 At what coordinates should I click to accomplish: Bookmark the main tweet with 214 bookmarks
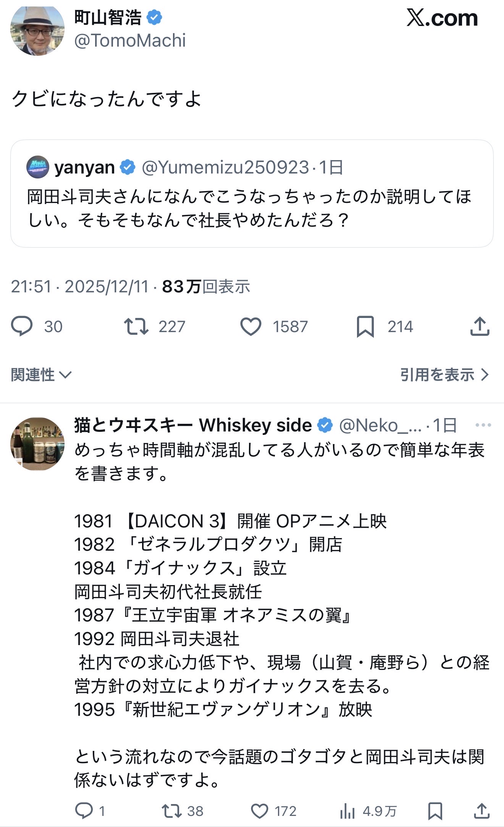coord(365,327)
